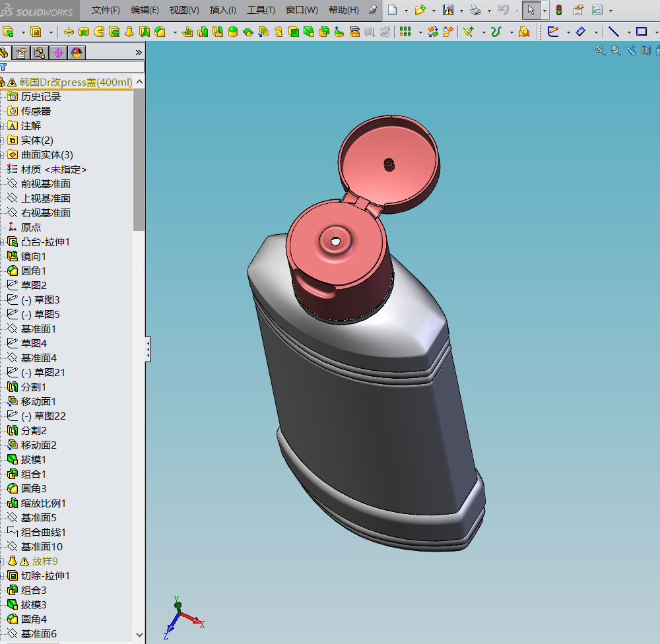Toggle the menu bar pin
The height and width of the screenshot is (644, 660).
(372, 10)
